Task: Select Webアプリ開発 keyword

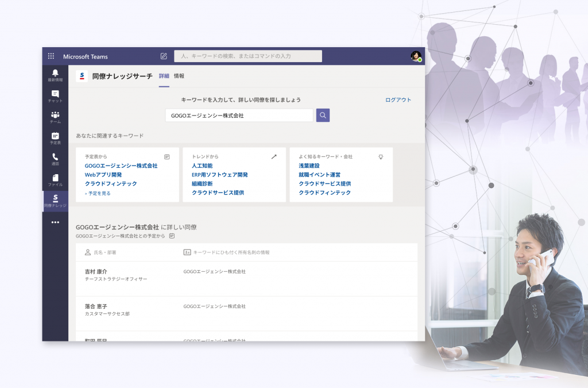Action: (x=103, y=175)
